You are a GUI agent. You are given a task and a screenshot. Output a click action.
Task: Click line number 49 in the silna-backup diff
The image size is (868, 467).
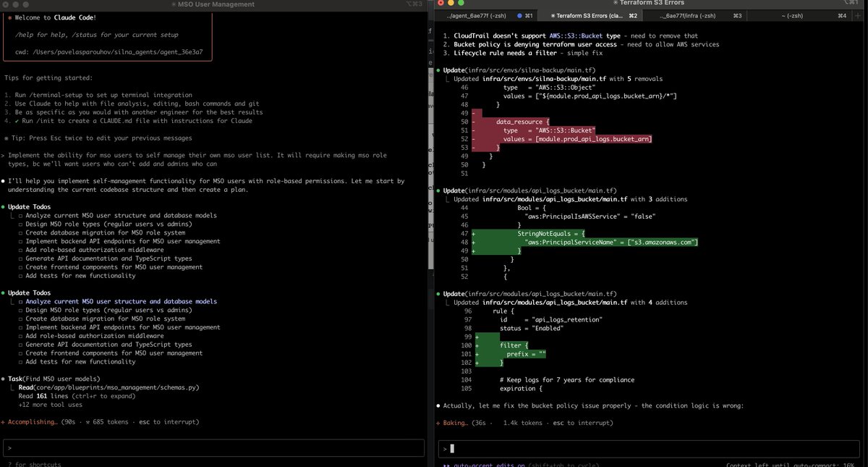tap(463, 113)
